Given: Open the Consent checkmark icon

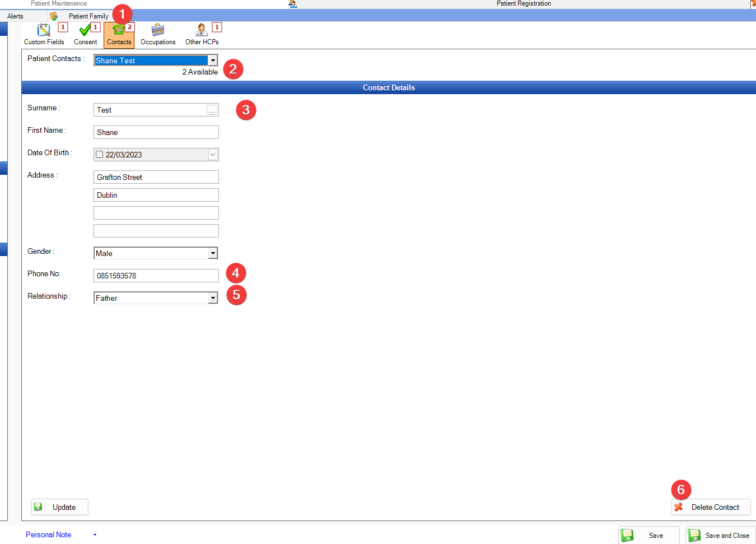Looking at the screenshot, I should tap(85, 30).
